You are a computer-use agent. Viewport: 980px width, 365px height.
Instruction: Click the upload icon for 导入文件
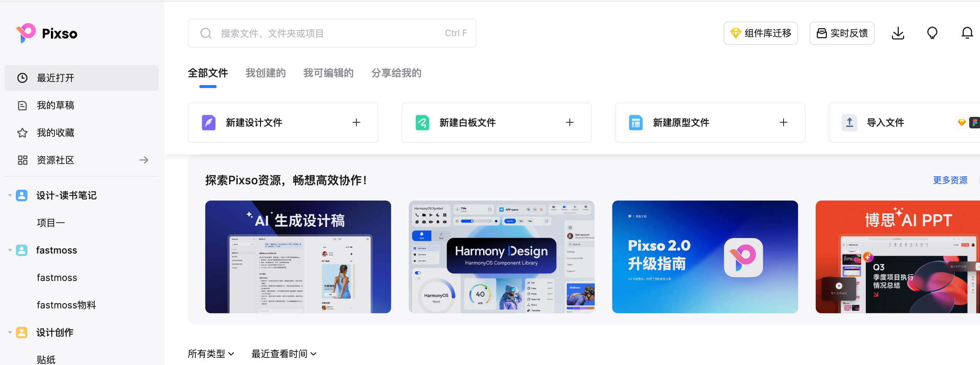pos(850,123)
